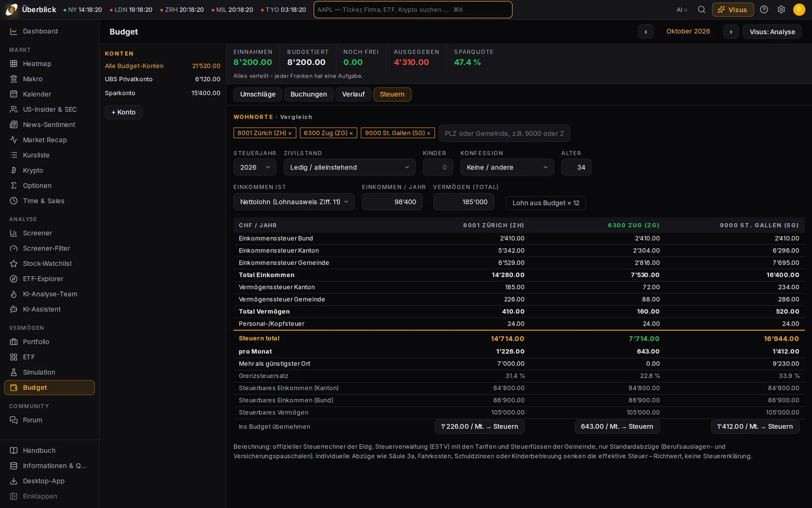The width and height of the screenshot is (812, 508).
Task: Select the Sparkonto account row
Action: 162,93
